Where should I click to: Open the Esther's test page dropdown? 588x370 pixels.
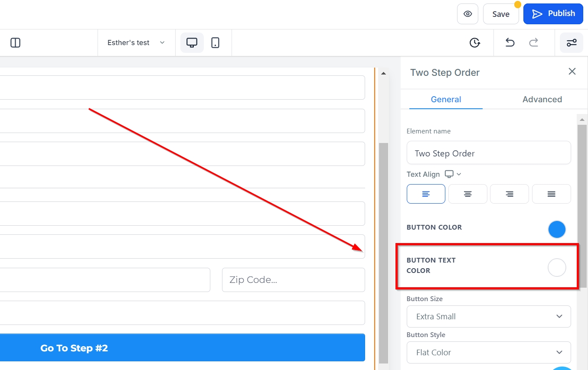coord(136,42)
